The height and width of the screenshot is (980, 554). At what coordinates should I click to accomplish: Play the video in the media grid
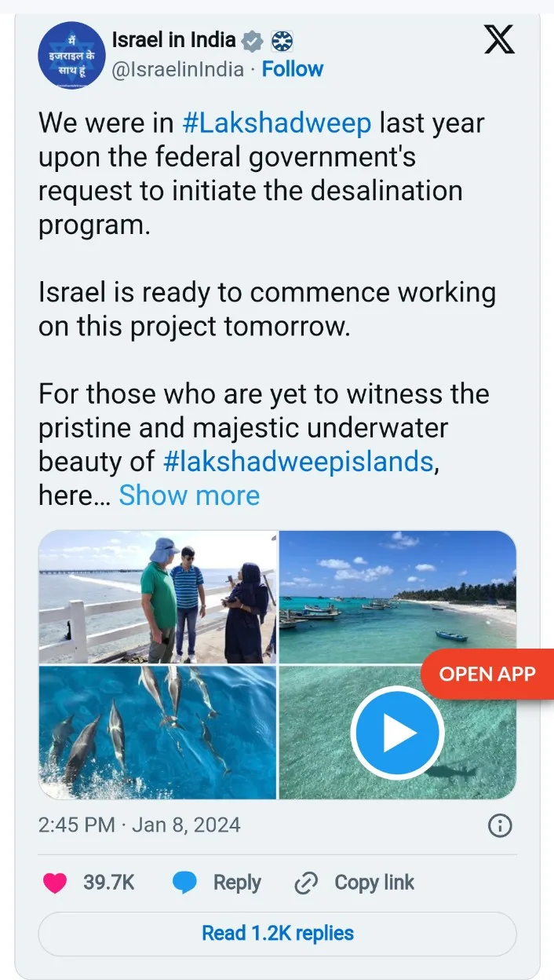pyautogui.click(x=397, y=733)
